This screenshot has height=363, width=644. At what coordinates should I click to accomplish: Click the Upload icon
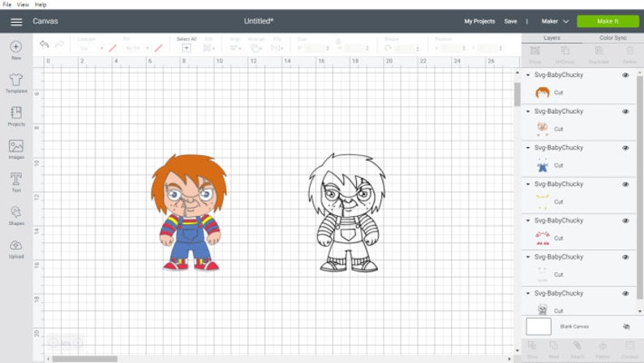point(16,245)
